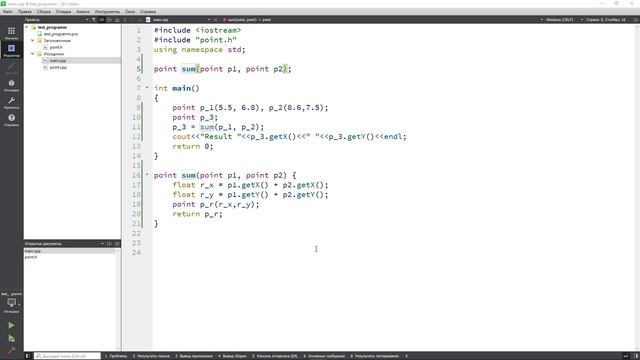Open the Справка menu
Viewport: 640px width, 360px height.
148,12
